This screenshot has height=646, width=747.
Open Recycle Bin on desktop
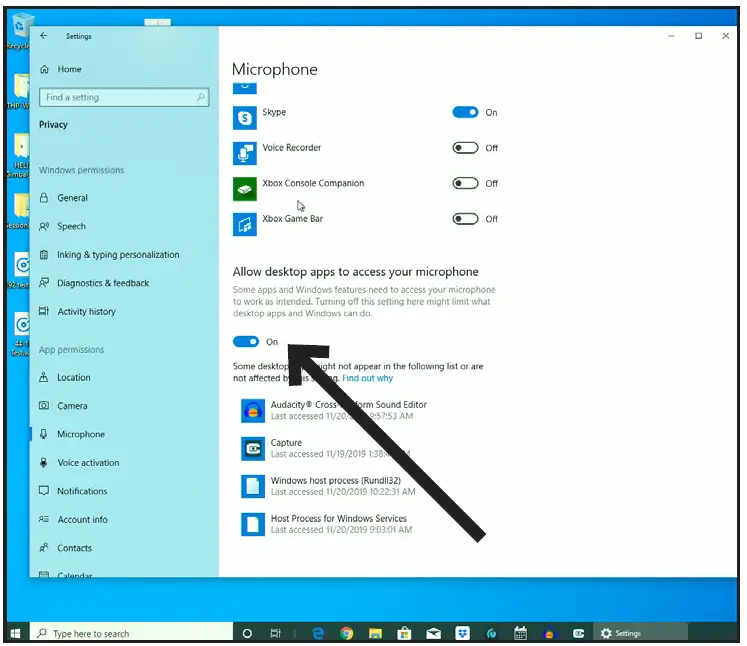[19, 31]
